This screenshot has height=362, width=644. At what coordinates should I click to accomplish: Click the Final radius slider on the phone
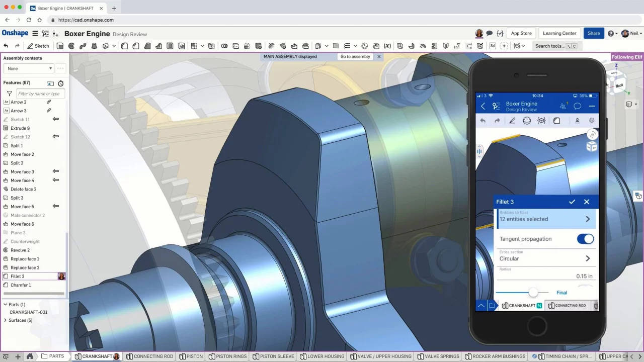click(x=533, y=293)
